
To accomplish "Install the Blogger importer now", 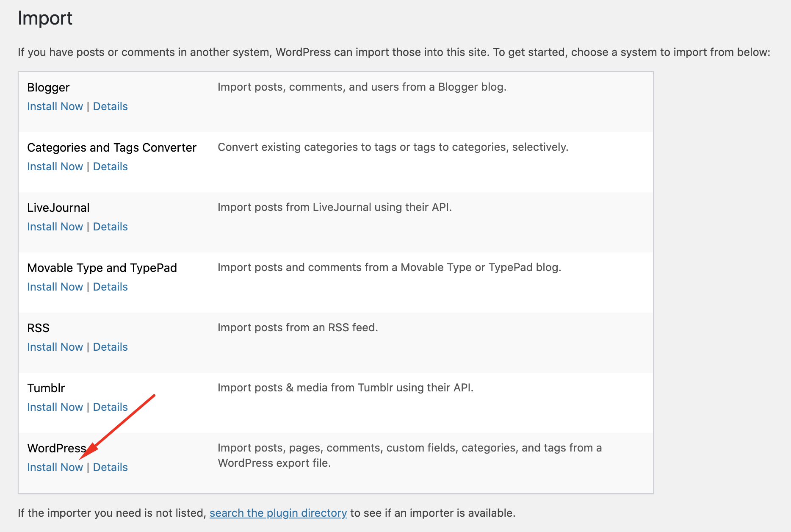I will pyautogui.click(x=55, y=106).
